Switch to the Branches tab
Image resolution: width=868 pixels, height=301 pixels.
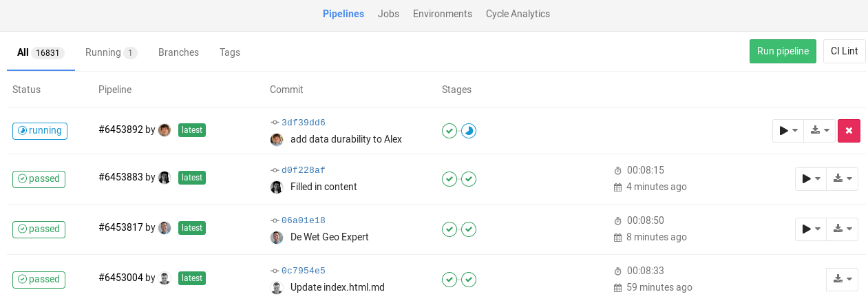pos(178,52)
